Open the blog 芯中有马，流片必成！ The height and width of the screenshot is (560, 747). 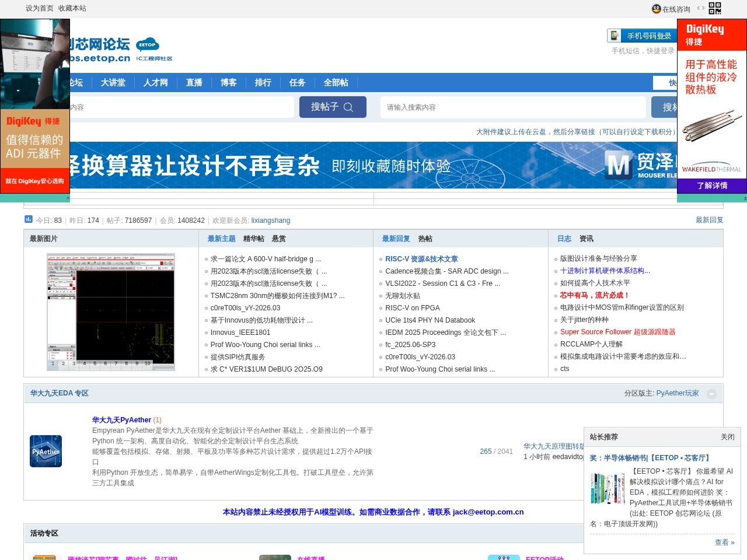(x=595, y=295)
